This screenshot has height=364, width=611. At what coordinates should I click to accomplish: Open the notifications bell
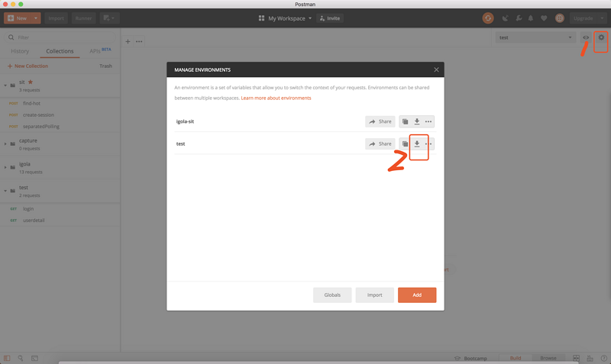click(531, 18)
